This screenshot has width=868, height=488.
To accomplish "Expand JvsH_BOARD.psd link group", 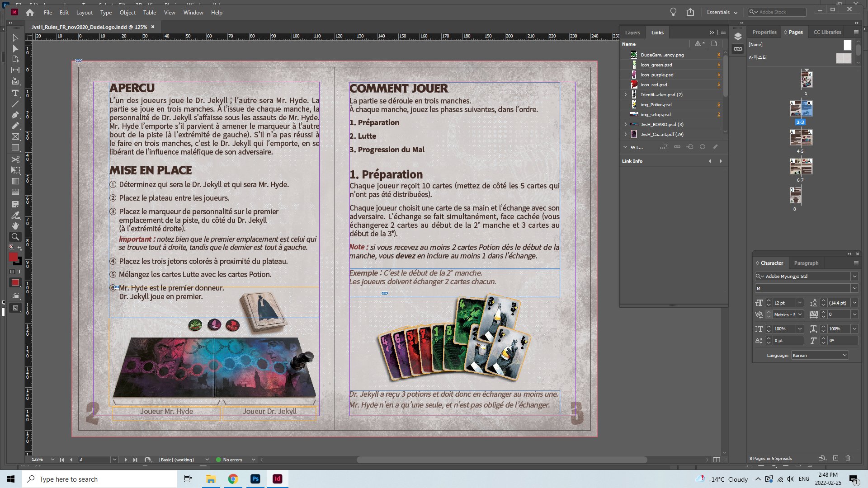I will tap(626, 124).
